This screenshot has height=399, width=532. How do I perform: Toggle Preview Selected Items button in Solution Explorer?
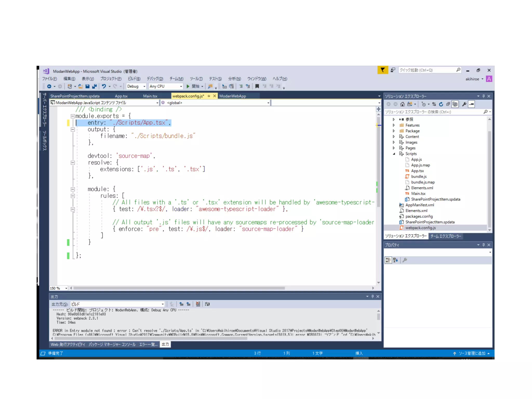click(x=471, y=104)
